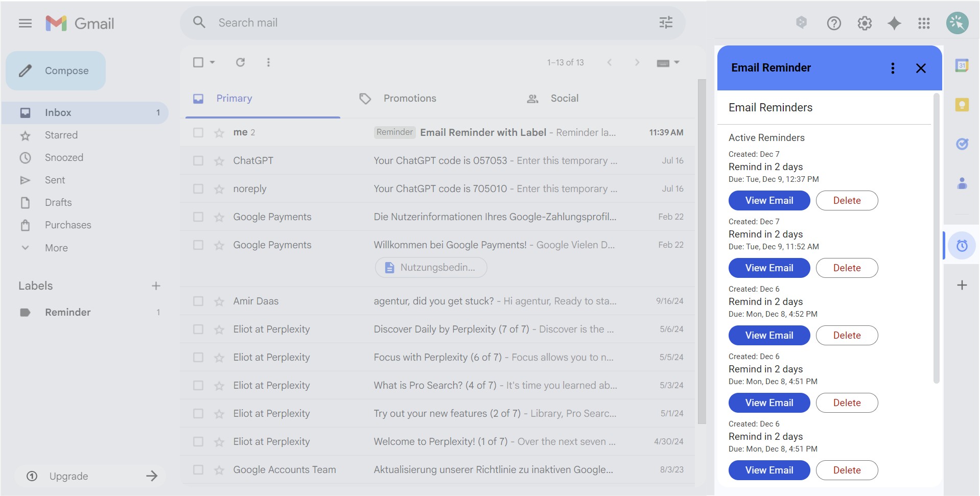Select the ChatGPT email checkbox
The width and height of the screenshot is (980, 496).
click(x=198, y=161)
